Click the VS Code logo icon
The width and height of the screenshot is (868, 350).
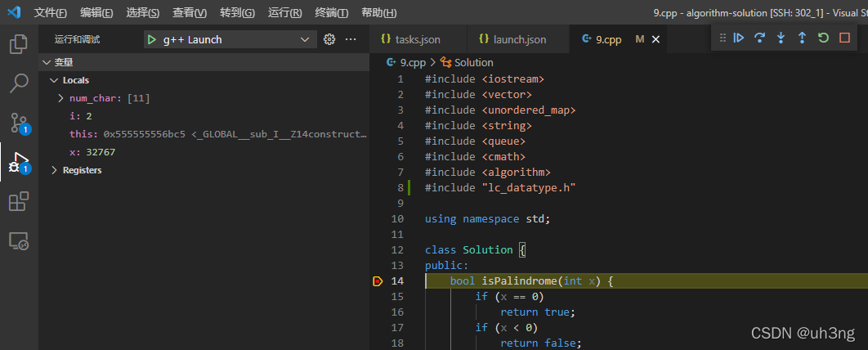coord(14,12)
